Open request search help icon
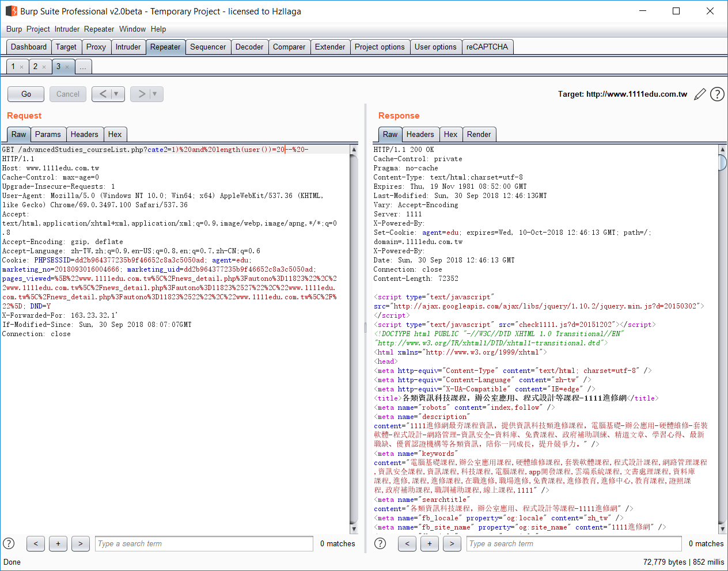The width and height of the screenshot is (728, 571). click(9, 543)
